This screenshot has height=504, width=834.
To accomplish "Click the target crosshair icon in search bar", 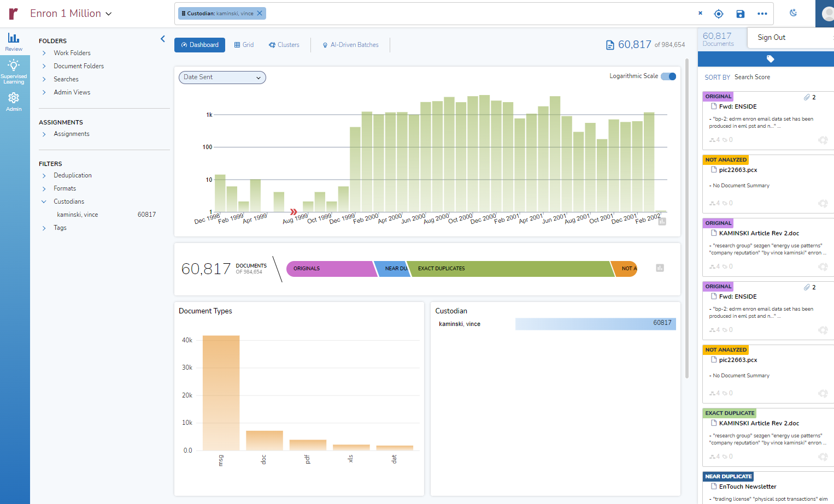I will (719, 14).
